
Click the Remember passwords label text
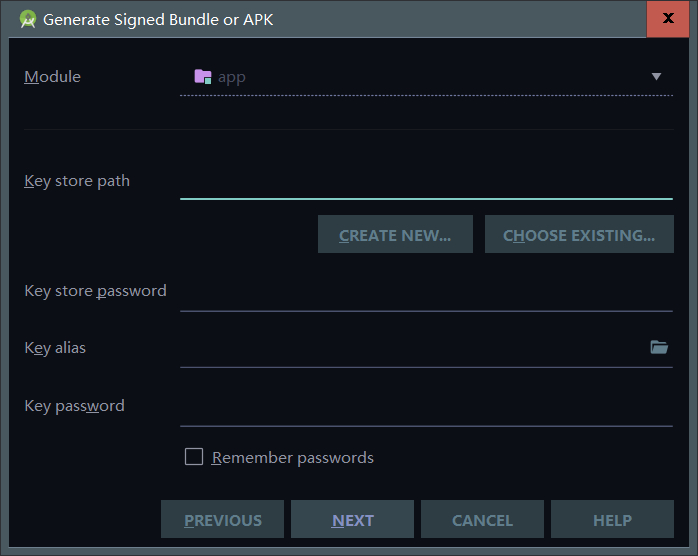coord(293,458)
